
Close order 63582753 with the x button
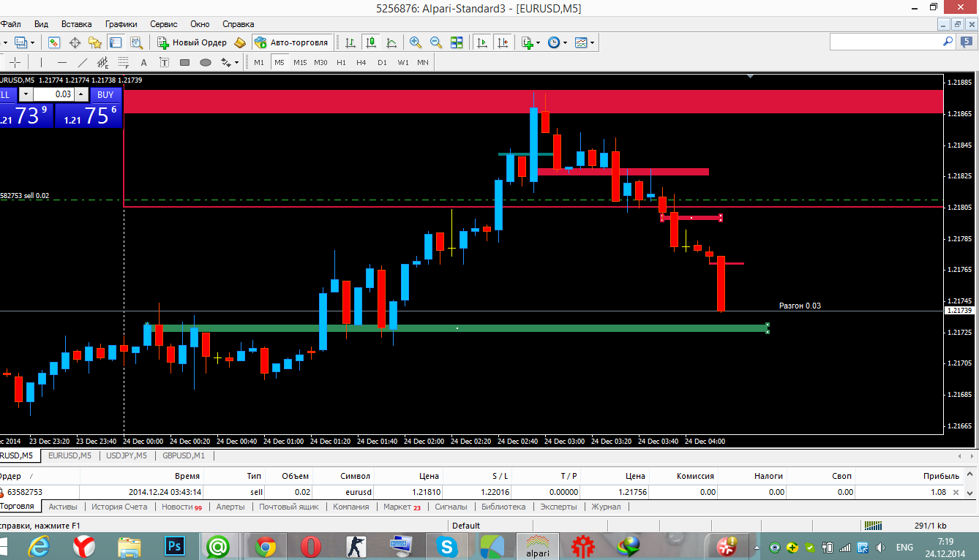tap(955, 492)
